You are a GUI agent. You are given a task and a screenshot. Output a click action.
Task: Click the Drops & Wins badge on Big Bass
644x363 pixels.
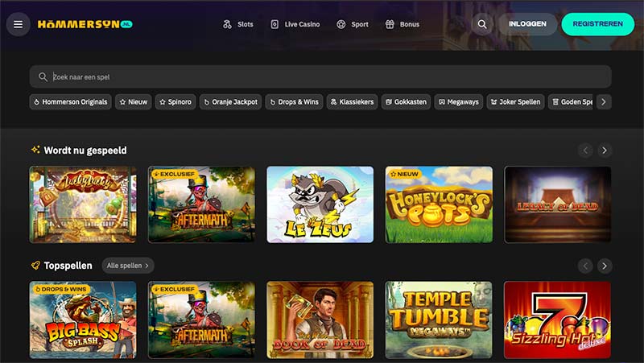pyautogui.click(x=61, y=289)
